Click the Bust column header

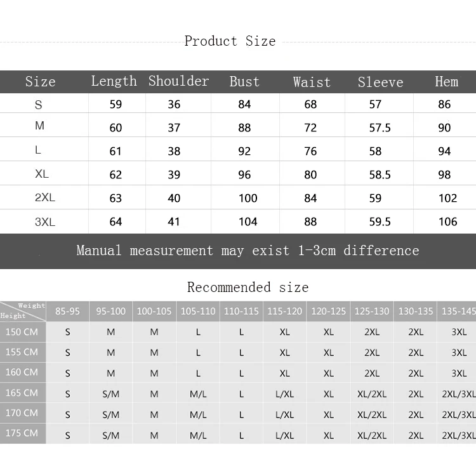click(x=244, y=81)
